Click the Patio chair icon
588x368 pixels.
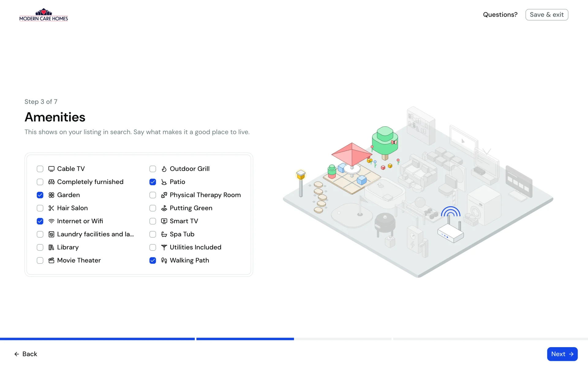(x=164, y=182)
